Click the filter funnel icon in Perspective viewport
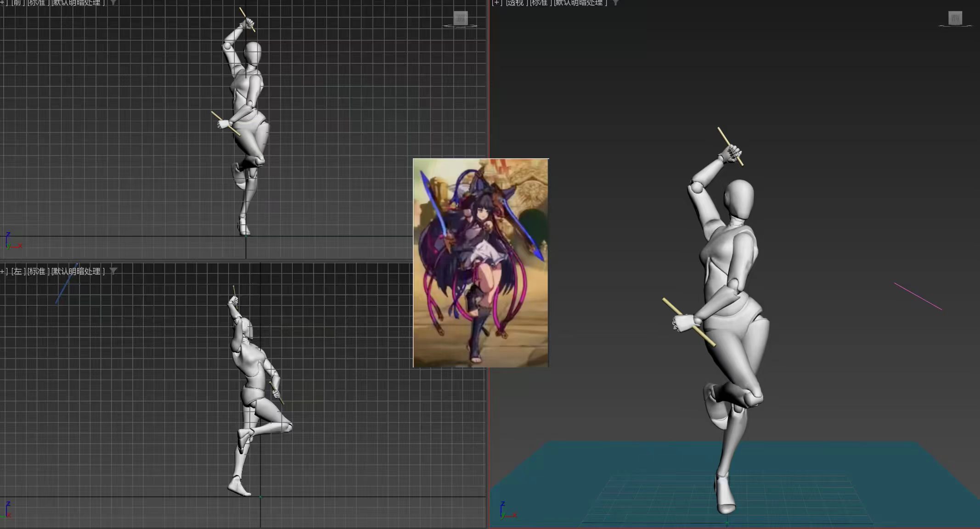This screenshot has height=529, width=980. (x=616, y=3)
